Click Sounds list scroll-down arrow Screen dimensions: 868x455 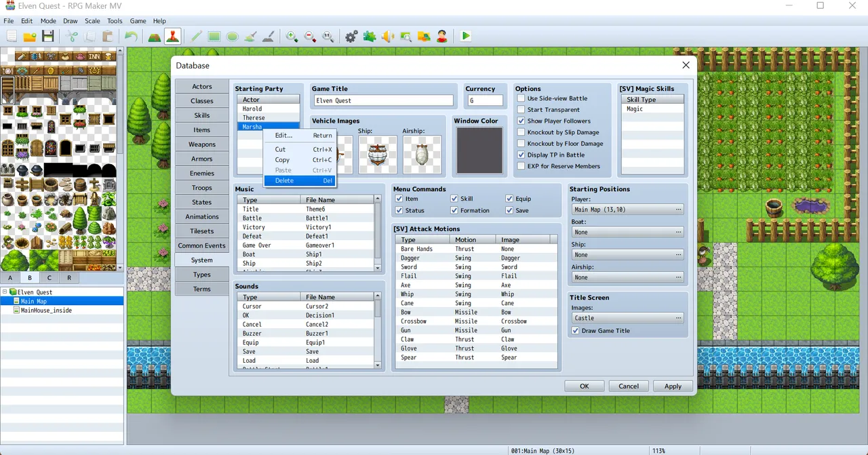378,365
